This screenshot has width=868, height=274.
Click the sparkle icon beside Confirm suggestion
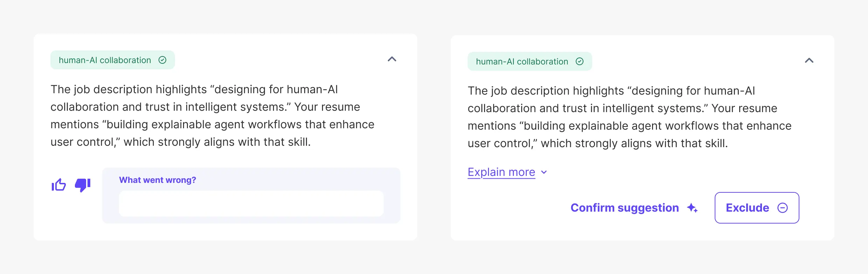(x=692, y=208)
